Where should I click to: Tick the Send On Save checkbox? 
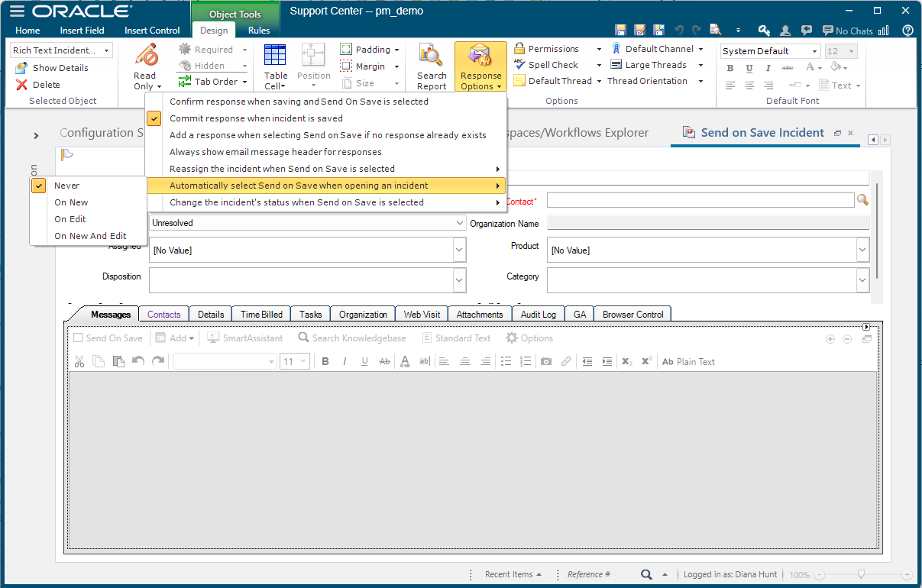[78, 338]
